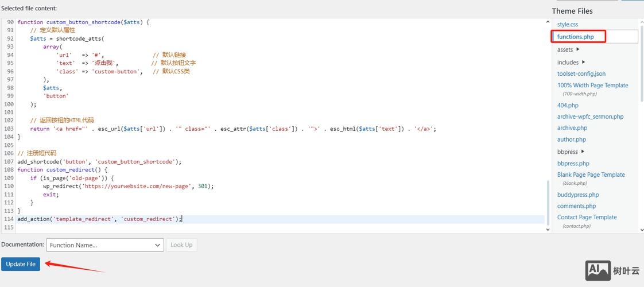Viewport: 644px width, 287px height.
Task: Open the 100% Width Page Template file
Action: 592,86
